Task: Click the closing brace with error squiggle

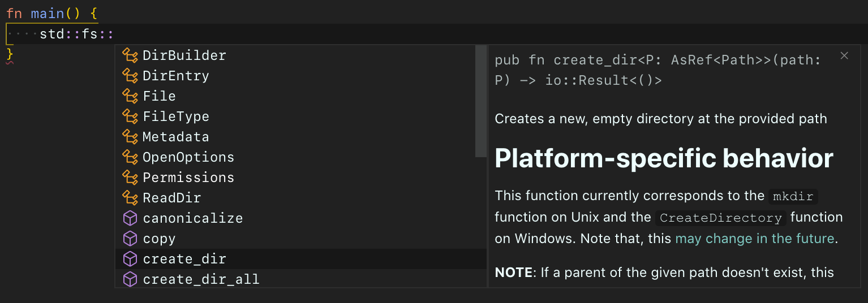Action: [10, 55]
